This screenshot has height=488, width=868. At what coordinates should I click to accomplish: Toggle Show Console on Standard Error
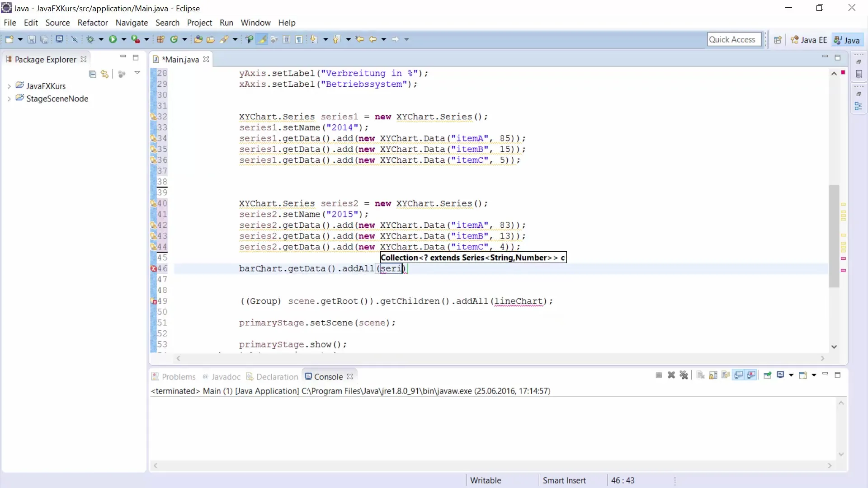(751, 375)
